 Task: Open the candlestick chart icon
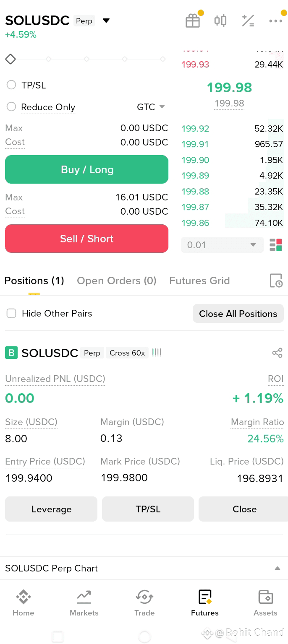click(220, 21)
